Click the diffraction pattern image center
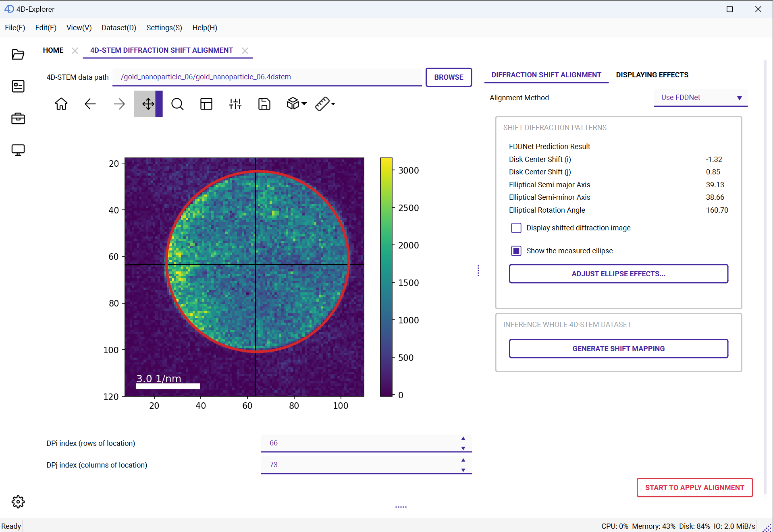773x532 pixels. [244, 277]
